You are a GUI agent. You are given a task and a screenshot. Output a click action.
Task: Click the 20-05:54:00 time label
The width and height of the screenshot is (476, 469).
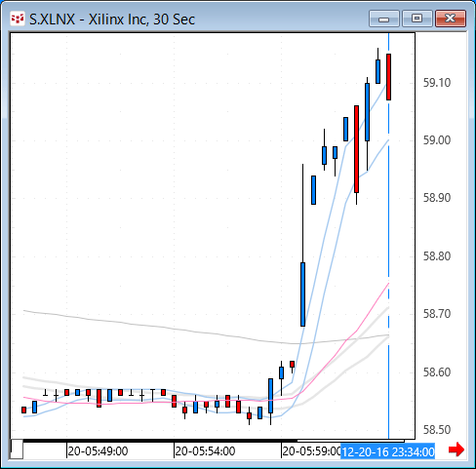[x=205, y=451]
